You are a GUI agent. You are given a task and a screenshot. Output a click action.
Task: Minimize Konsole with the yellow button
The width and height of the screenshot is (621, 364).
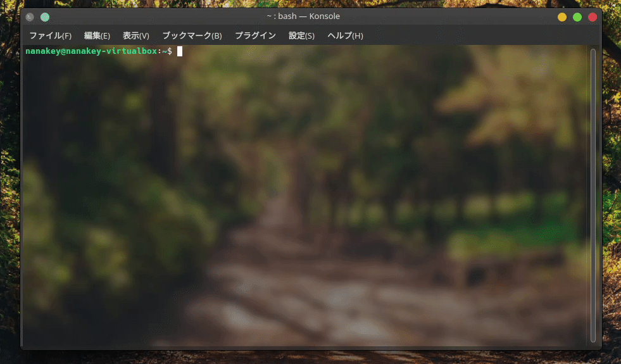pos(562,17)
